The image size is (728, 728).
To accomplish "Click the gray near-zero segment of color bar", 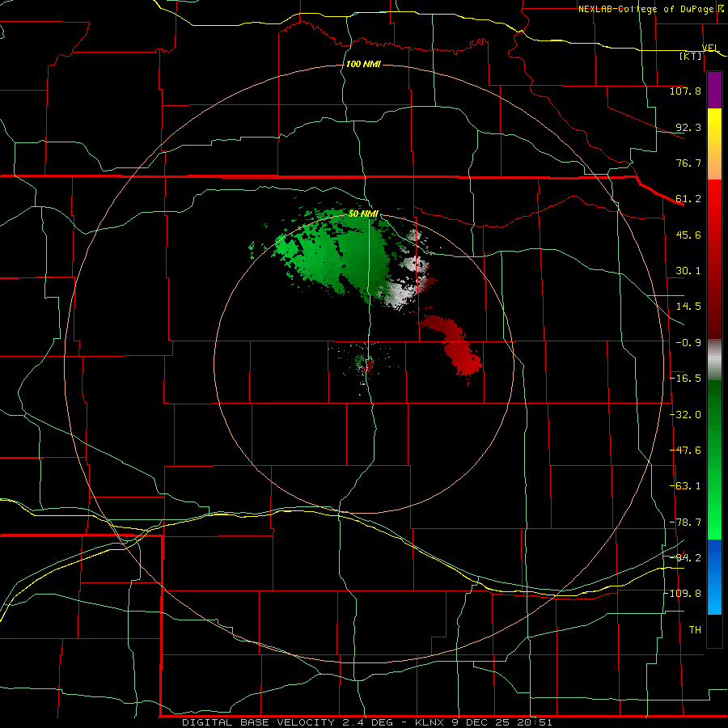I will coord(714,360).
